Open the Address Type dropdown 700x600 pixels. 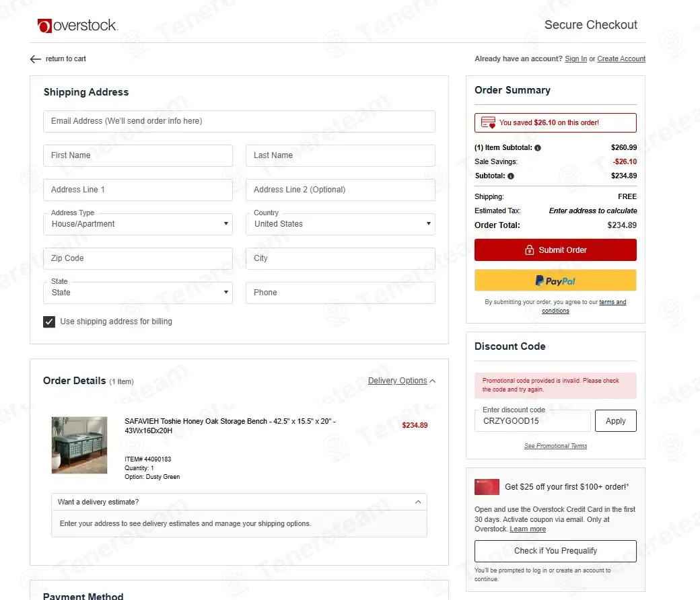coord(138,224)
